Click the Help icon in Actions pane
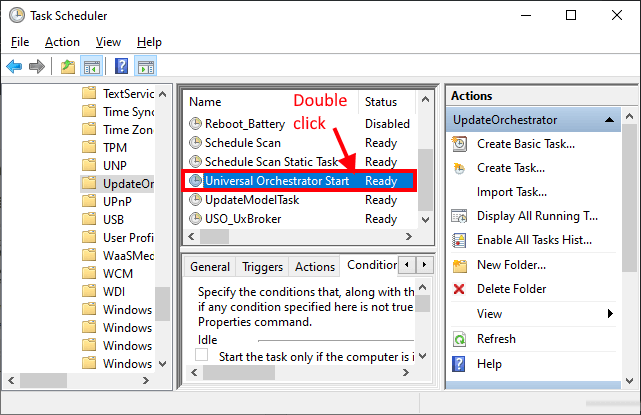Viewport: 641px width, 415px height. pyautogui.click(x=459, y=364)
